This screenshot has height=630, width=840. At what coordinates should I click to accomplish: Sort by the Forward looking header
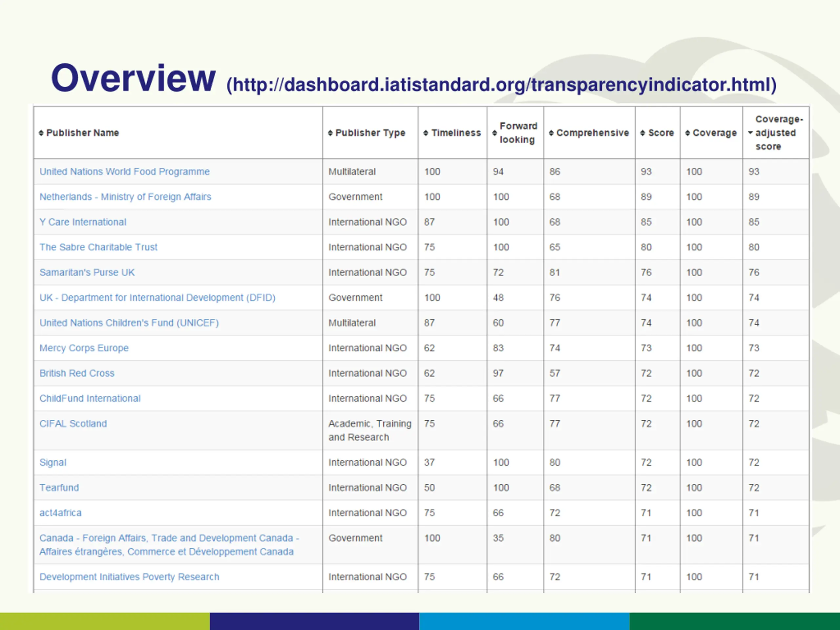[x=515, y=133]
